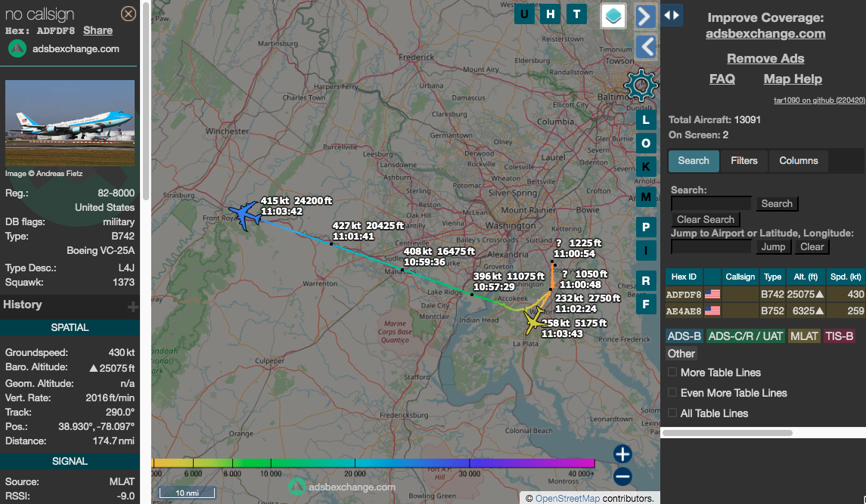Click the SIGNAL section header

[x=70, y=461]
